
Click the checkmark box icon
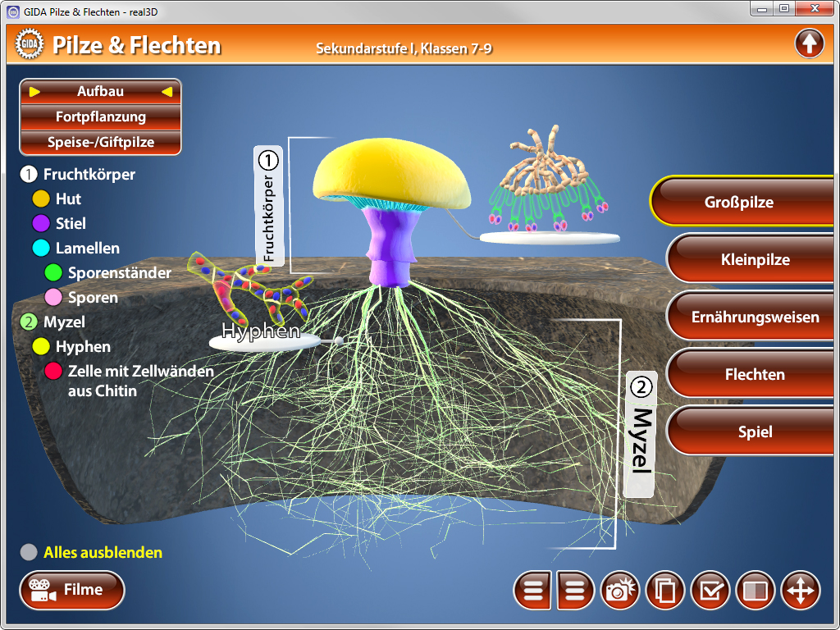point(710,591)
